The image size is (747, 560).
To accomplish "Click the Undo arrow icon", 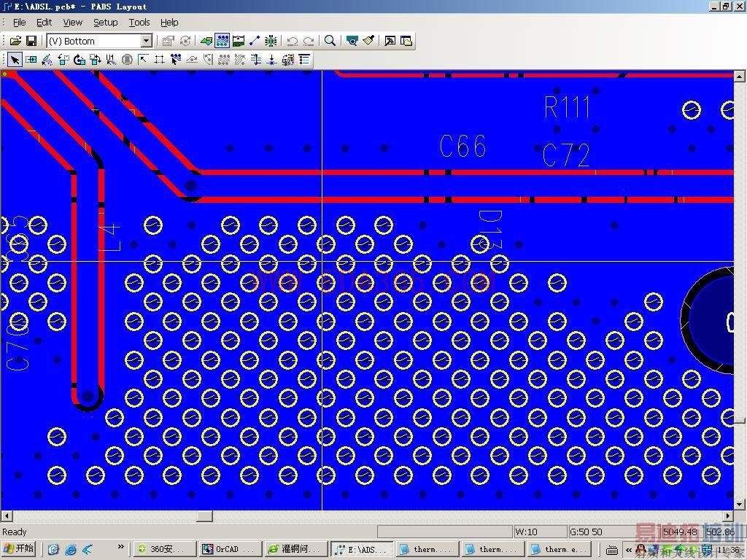I will click(x=292, y=41).
